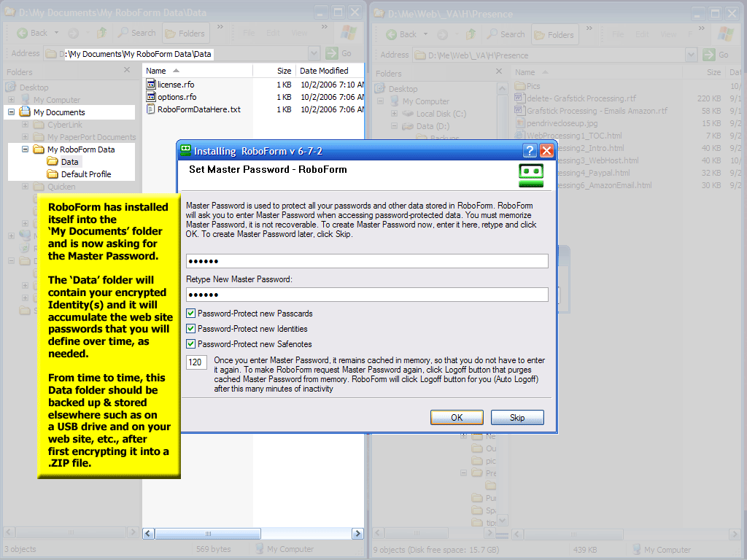Sort files by Date Modified column

[324, 71]
